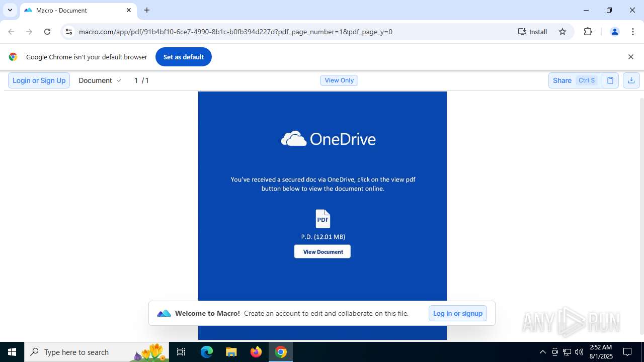This screenshot has height=362, width=644.
Task: Launch Microsoft Edge from taskbar
Action: point(207,352)
